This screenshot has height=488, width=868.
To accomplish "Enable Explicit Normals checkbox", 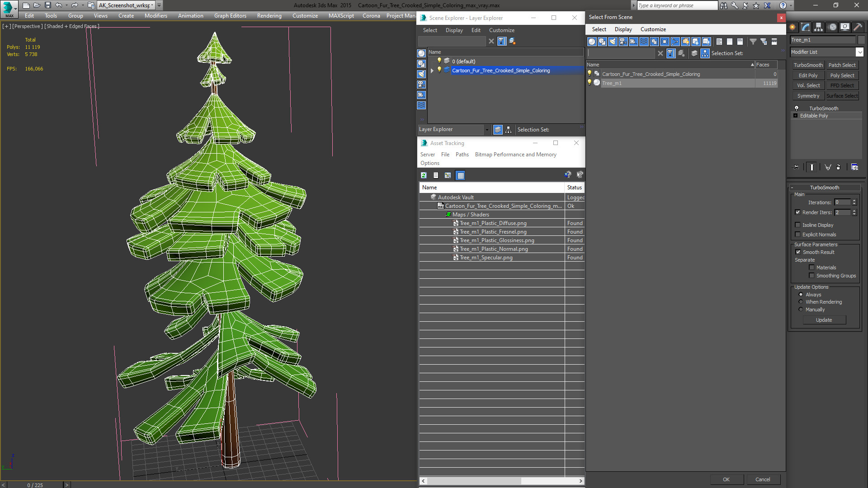I will coord(798,235).
